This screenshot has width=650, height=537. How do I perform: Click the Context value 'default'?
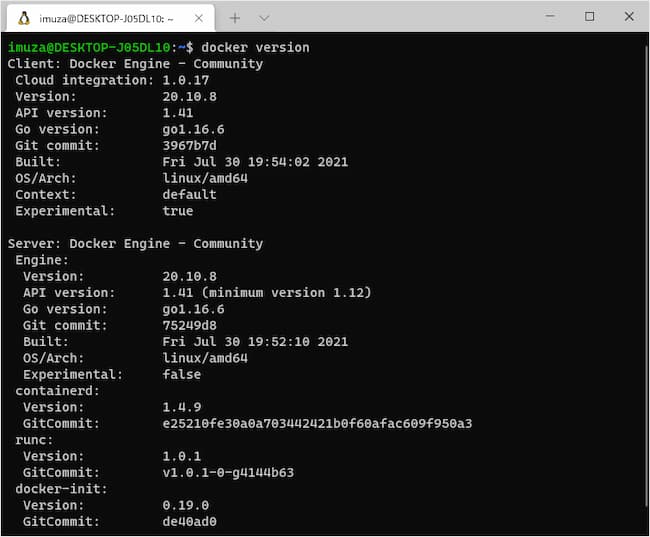tap(189, 194)
